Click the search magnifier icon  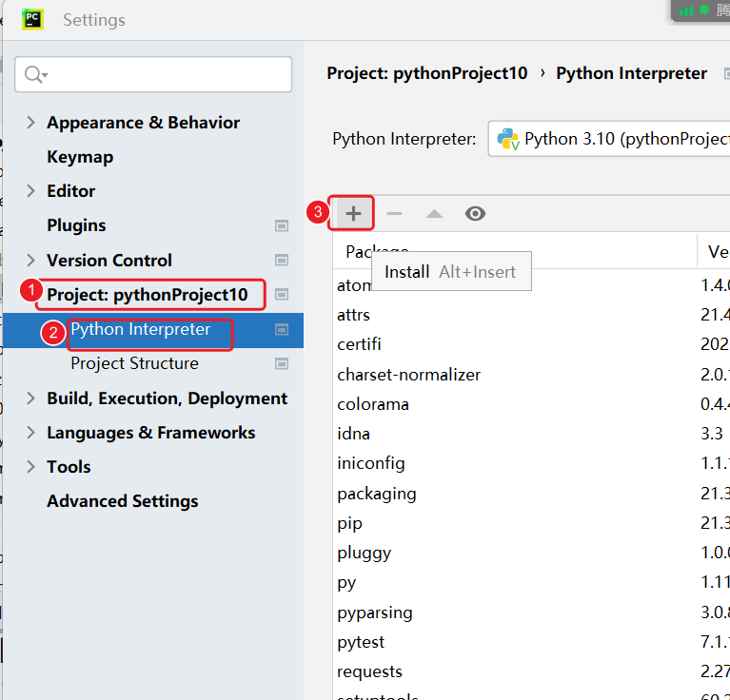pos(35,74)
